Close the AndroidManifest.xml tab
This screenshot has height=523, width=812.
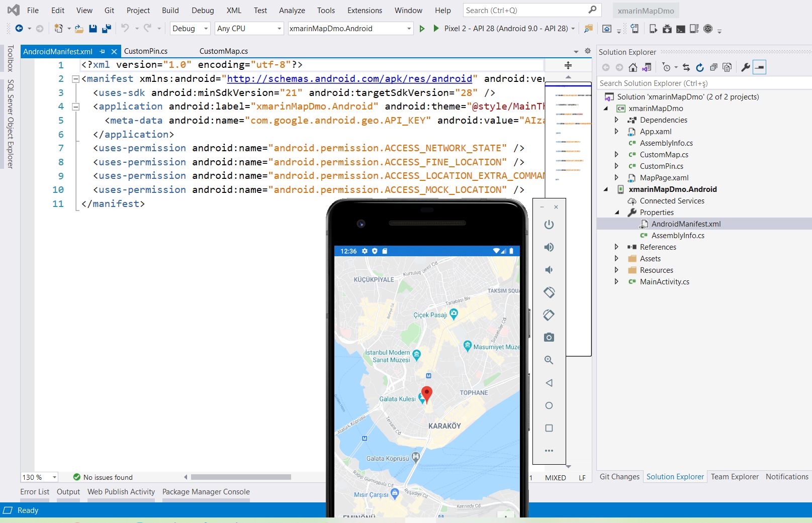[x=114, y=51]
